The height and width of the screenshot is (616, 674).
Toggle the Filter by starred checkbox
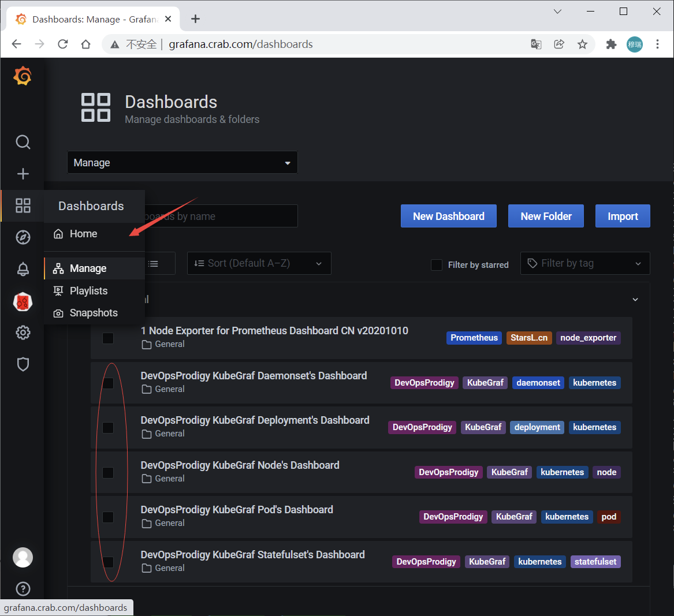[436, 264]
